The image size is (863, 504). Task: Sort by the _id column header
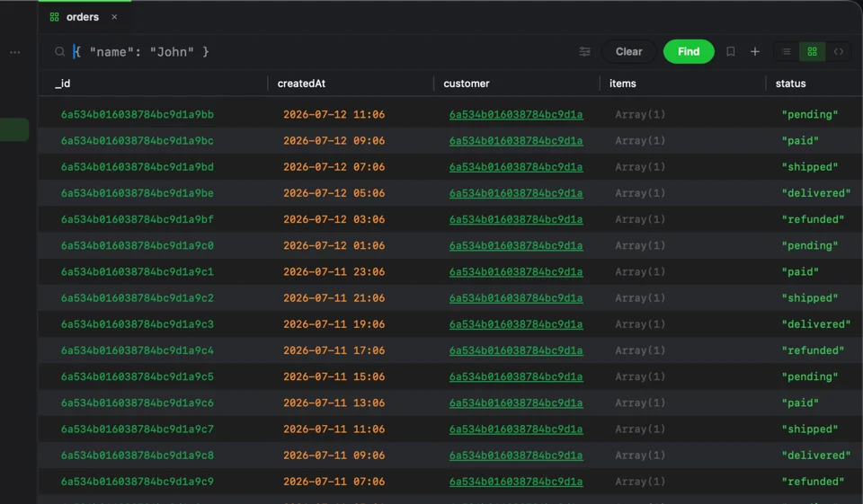[62, 84]
